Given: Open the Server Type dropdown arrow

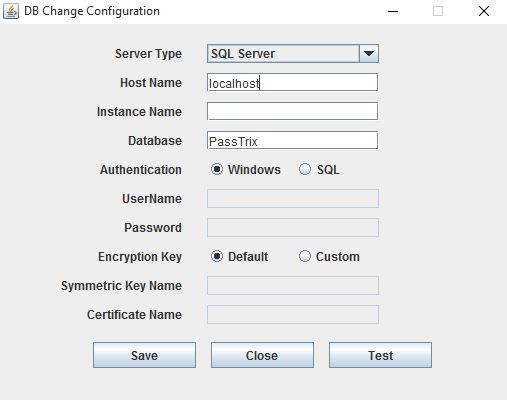Looking at the screenshot, I should tap(369, 54).
